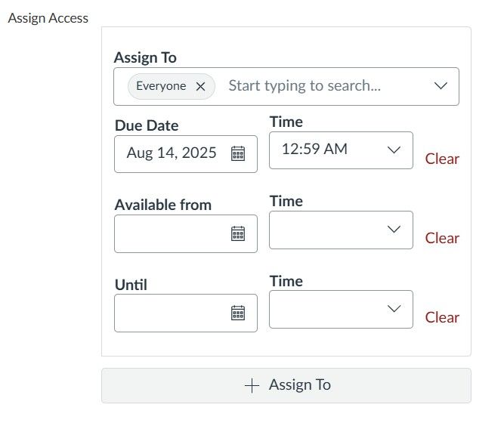Clear the Available from value
The height and width of the screenshot is (423, 504).
[x=442, y=238]
